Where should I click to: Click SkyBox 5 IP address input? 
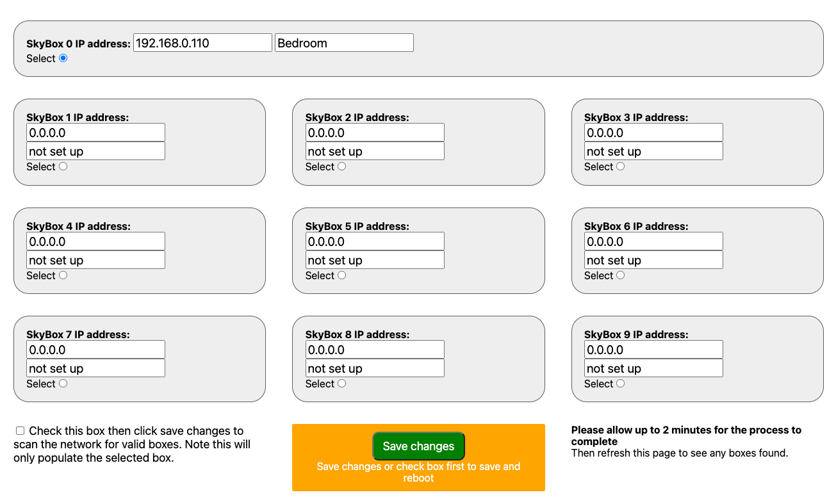click(375, 241)
